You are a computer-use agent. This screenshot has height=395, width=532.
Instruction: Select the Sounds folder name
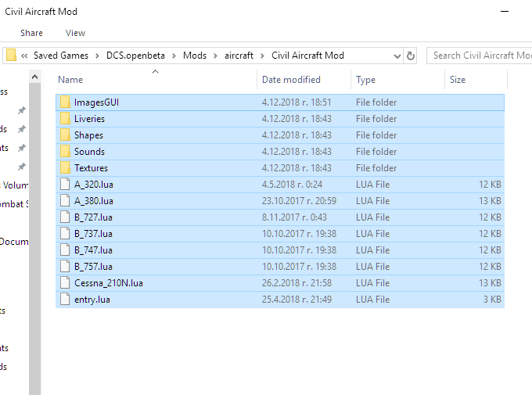coord(89,152)
